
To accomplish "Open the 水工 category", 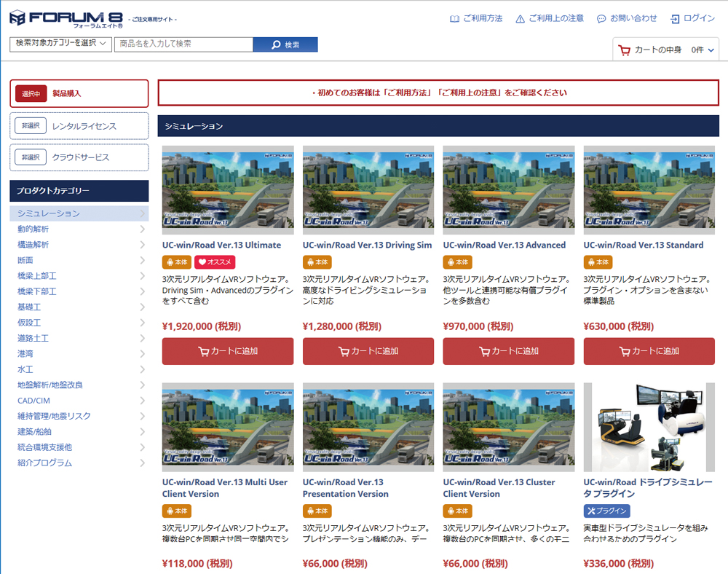I will pos(79,369).
